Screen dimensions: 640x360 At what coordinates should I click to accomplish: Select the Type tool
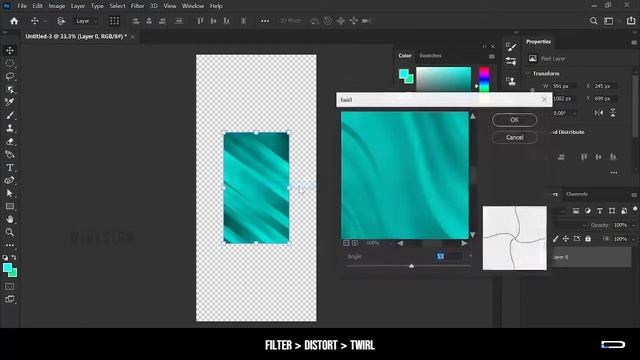(x=10, y=167)
